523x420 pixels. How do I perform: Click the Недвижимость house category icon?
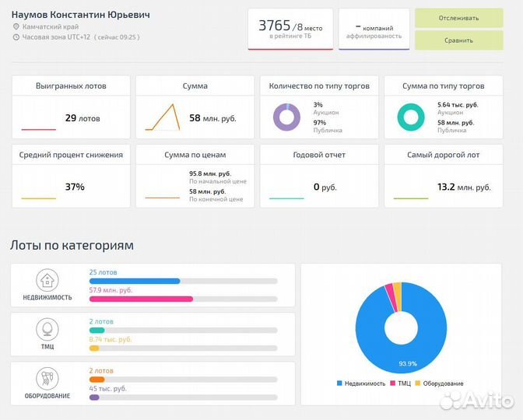point(47,281)
